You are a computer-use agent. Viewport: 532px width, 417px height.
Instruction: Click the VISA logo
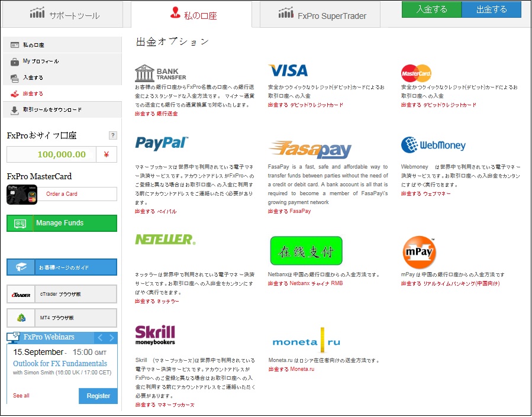(288, 70)
